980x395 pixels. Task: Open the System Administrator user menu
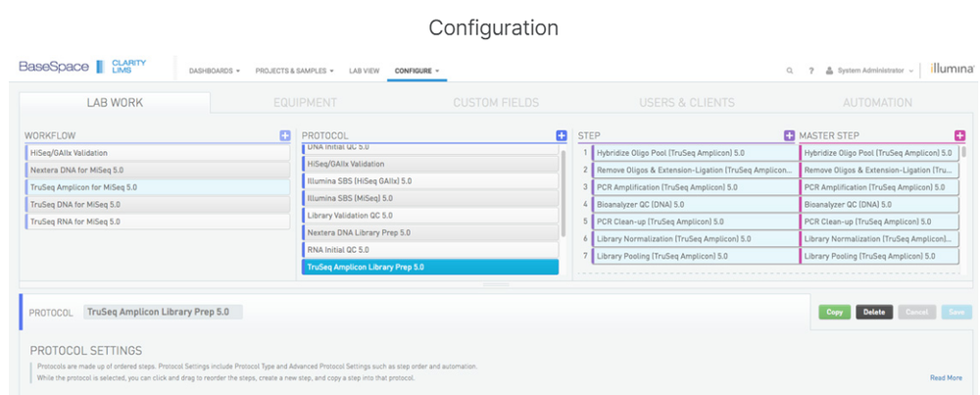[x=870, y=72]
